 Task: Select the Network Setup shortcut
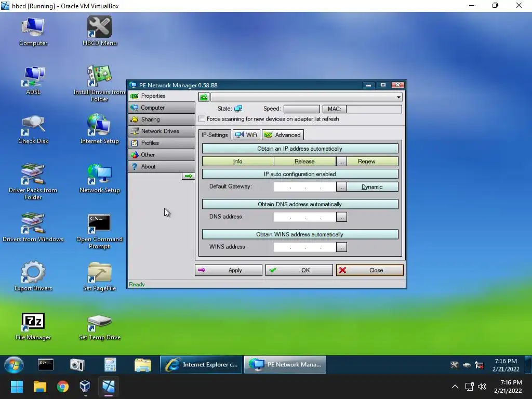(x=99, y=179)
